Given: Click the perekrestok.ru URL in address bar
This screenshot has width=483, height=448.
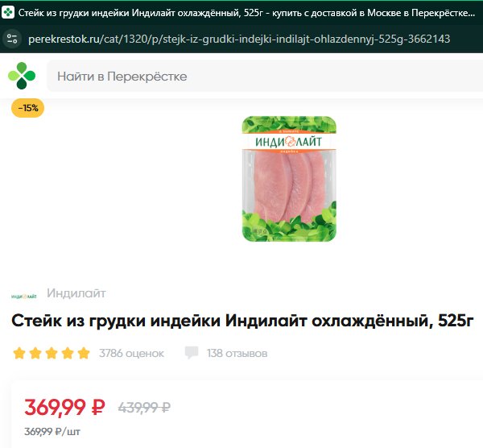Looking at the screenshot, I should (239, 39).
